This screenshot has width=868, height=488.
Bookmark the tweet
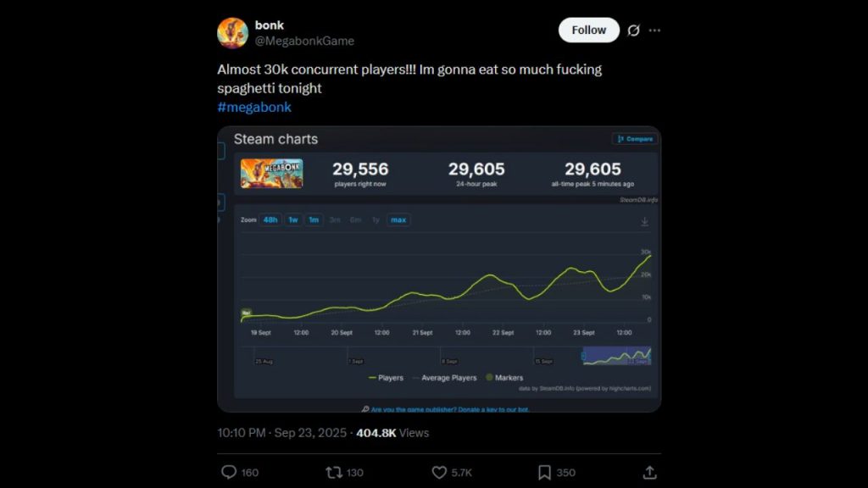coord(542,473)
